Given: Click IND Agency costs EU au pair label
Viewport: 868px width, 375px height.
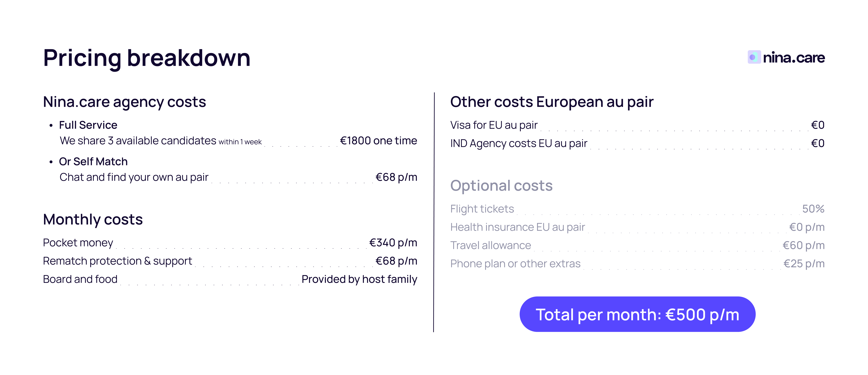Looking at the screenshot, I should (x=519, y=143).
